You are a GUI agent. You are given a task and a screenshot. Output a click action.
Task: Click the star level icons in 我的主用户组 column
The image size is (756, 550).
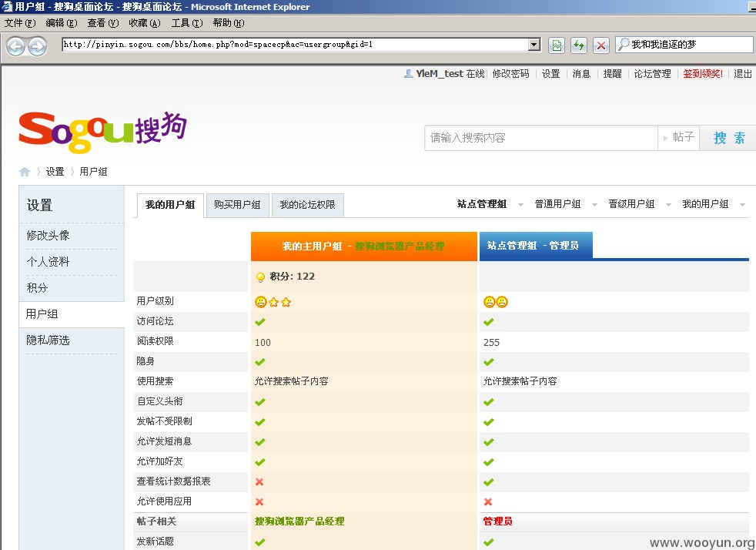[x=273, y=302]
